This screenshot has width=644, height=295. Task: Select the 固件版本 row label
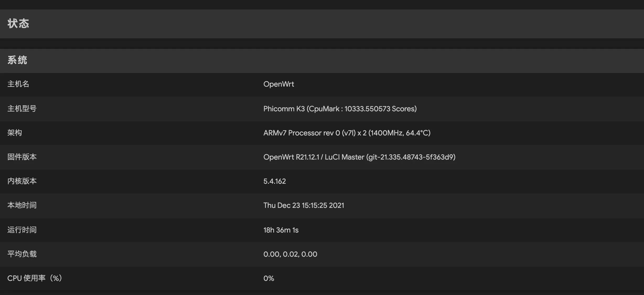point(22,157)
